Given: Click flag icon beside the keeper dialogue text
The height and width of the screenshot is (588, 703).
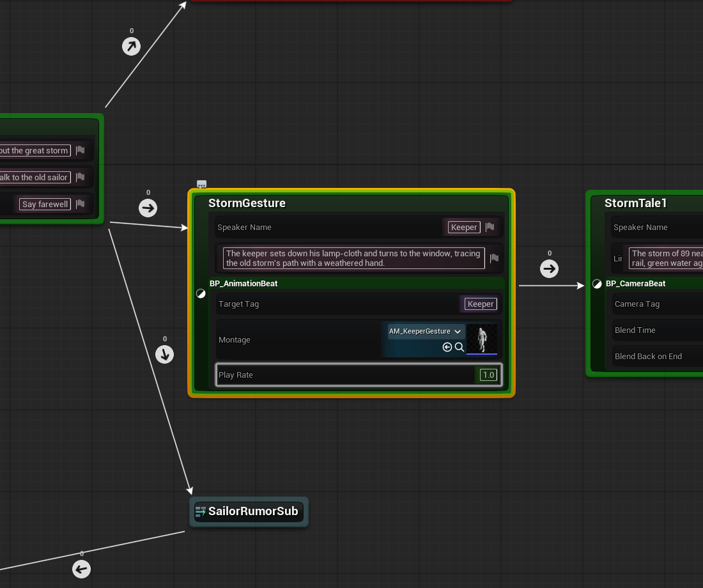Looking at the screenshot, I should 494,258.
